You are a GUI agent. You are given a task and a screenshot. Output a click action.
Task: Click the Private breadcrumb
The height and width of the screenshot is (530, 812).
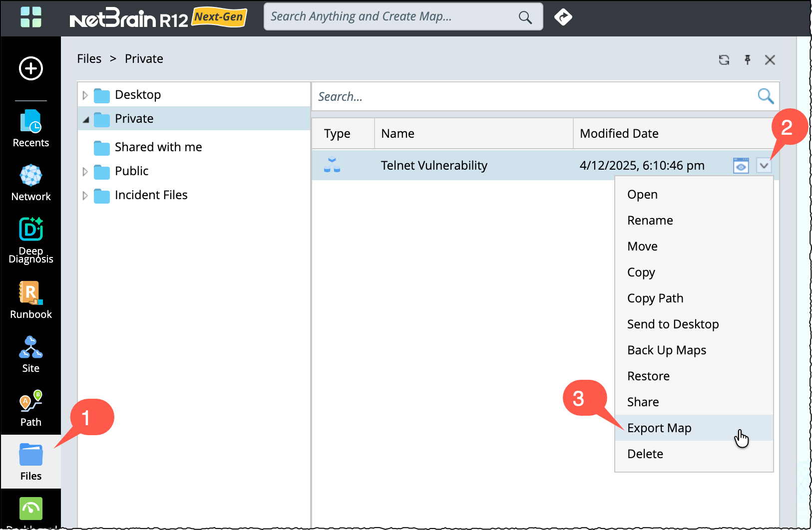point(144,59)
